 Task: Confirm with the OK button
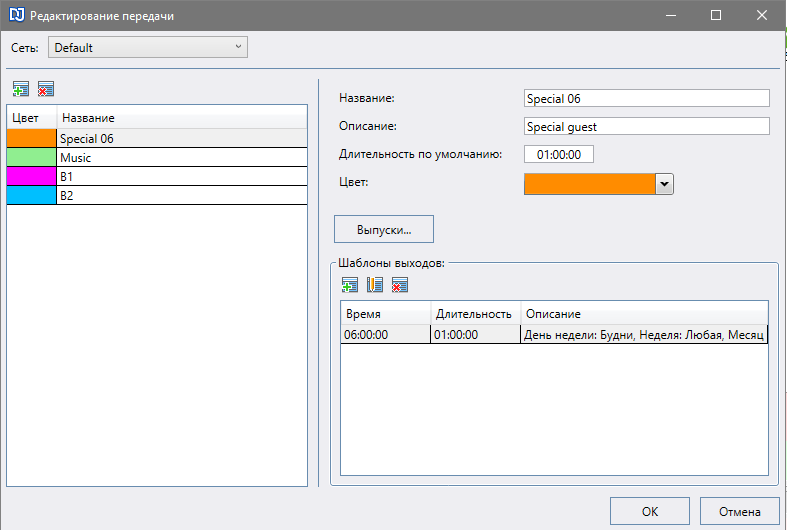coord(650,511)
